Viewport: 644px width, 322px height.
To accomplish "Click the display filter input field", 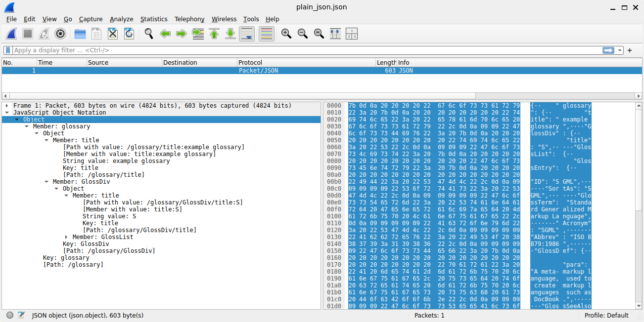I will (307, 50).
